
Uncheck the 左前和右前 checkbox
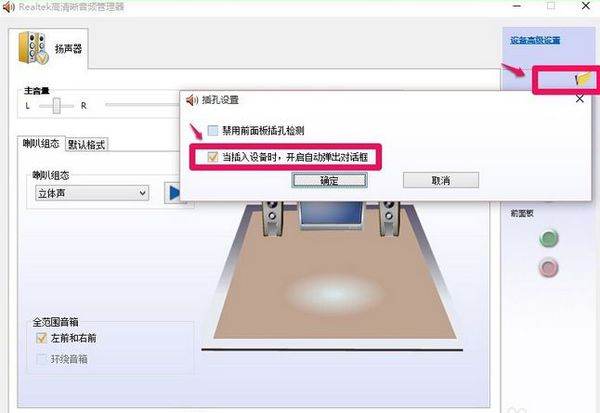41,338
